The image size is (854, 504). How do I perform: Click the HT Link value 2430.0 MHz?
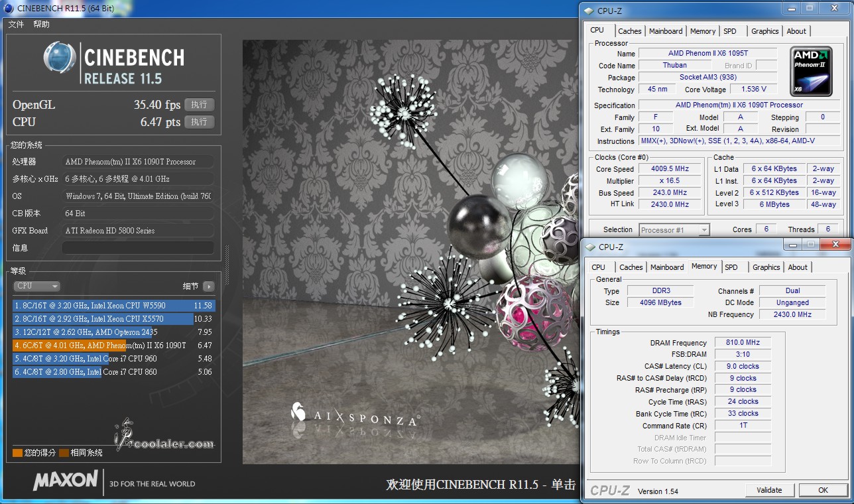click(x=670, y=204)
